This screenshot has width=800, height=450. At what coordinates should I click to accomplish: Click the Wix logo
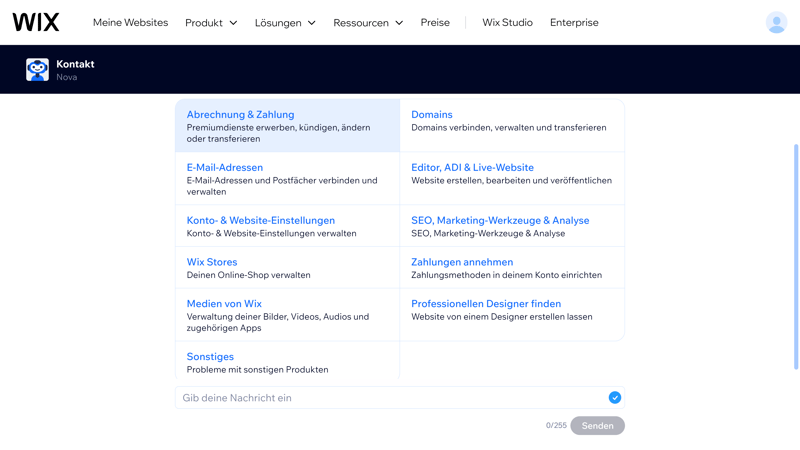[36, 22]
